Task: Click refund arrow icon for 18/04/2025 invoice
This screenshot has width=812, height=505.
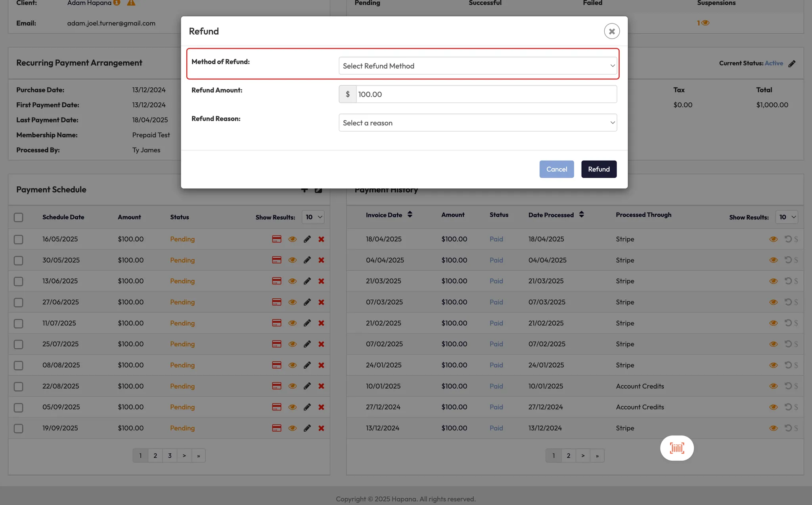Action: (x=788, y=239)
